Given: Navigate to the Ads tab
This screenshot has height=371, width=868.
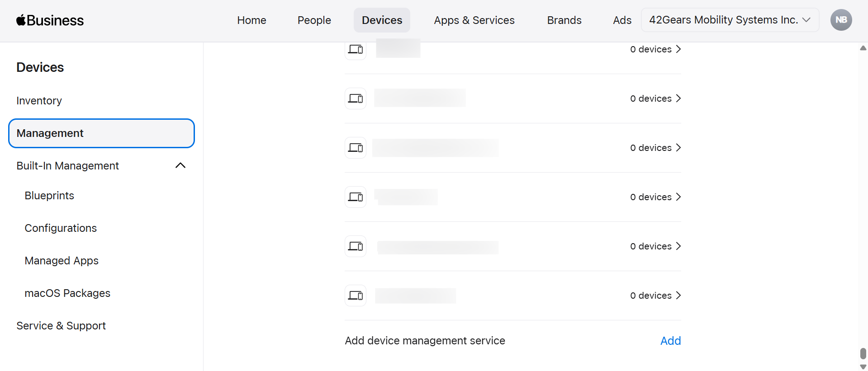Looking at the screenshot, I should point(622,20).
